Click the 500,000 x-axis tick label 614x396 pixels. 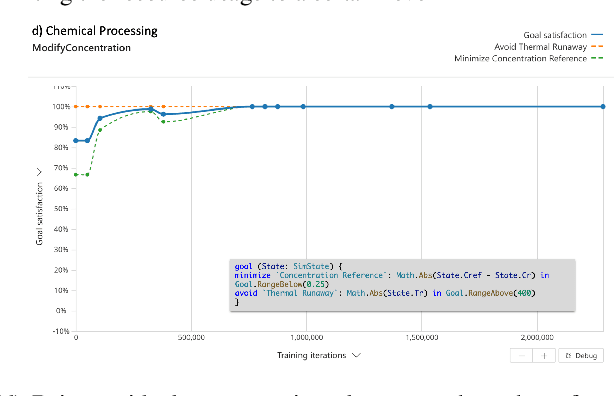191,337
